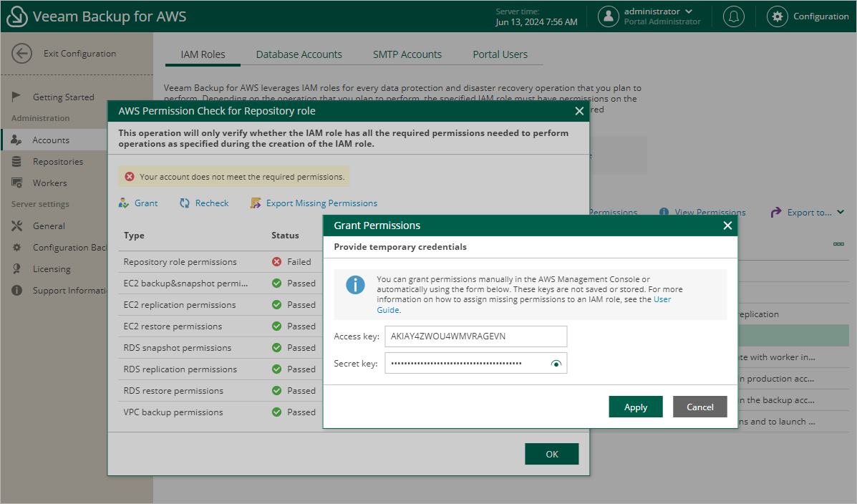The height and width of the screenshot is (504, 857).
Task: Open General server settings
Action: pos(49,226)
